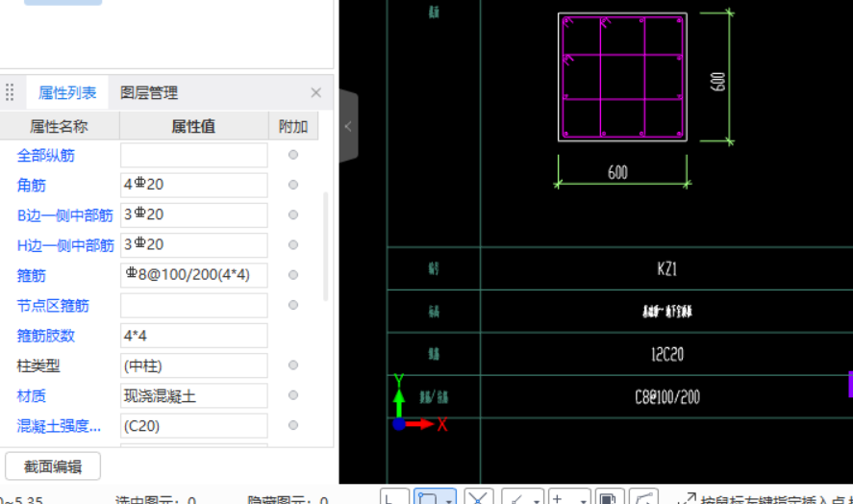Viewport: 853px width, 504px height.
Task: Click the 材质 property name
Action: [31, 395]
